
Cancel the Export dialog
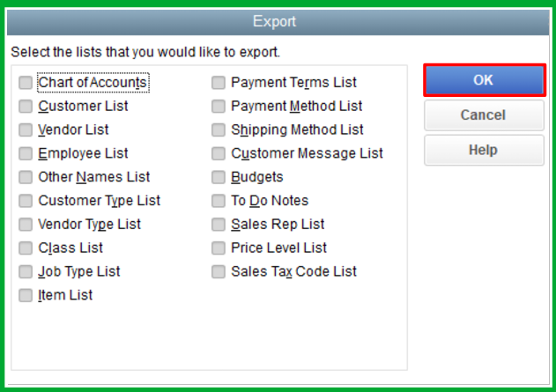[x=483, y=115]
